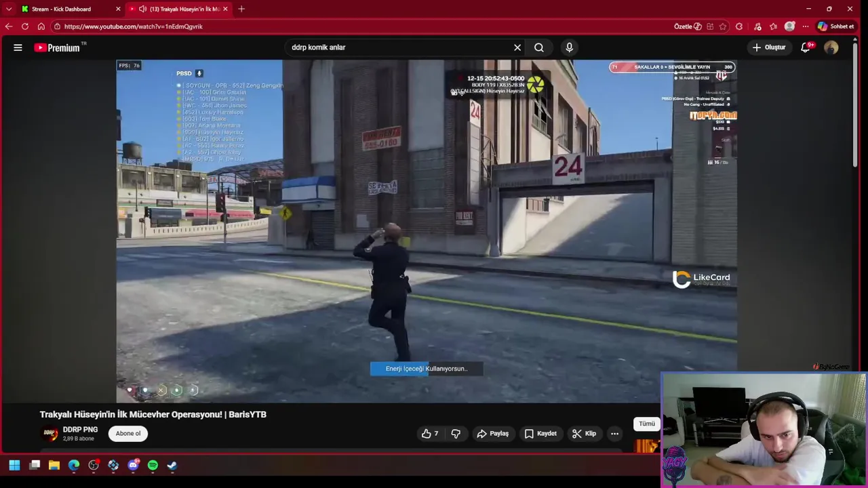
Task: Like the video with thumbs up
Action: [x=430, y=434]
